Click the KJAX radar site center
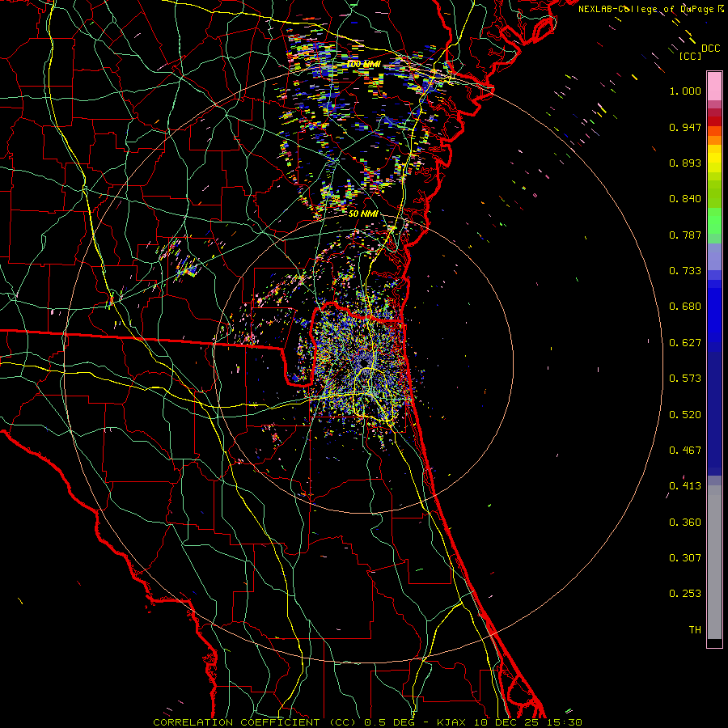Screen dimensions: 728x728 pyautogui.click(x=363, y=362)
